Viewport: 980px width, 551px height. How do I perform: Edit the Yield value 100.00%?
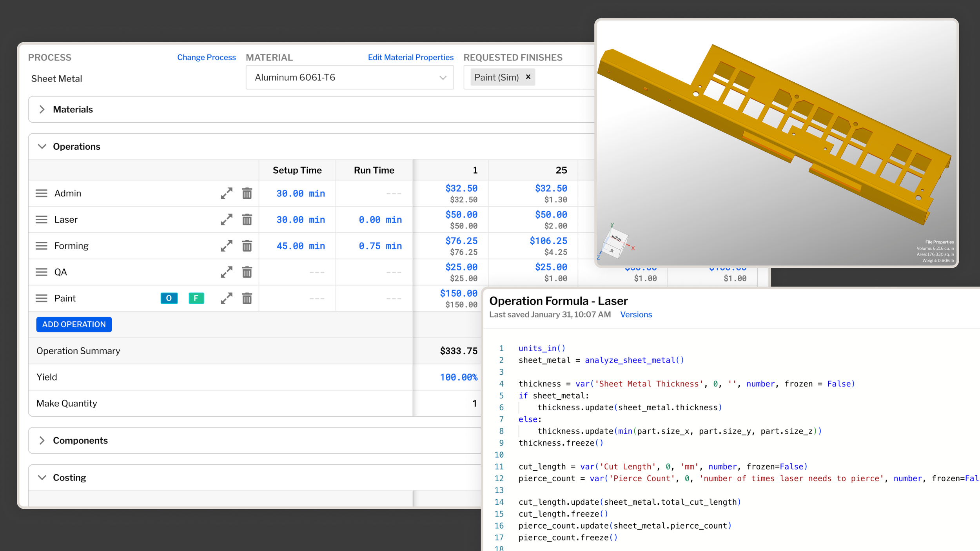(x=459, y=377)
